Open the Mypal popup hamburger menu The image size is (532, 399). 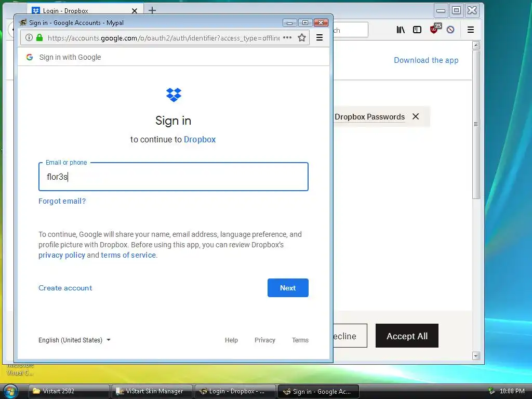[320, 37]
